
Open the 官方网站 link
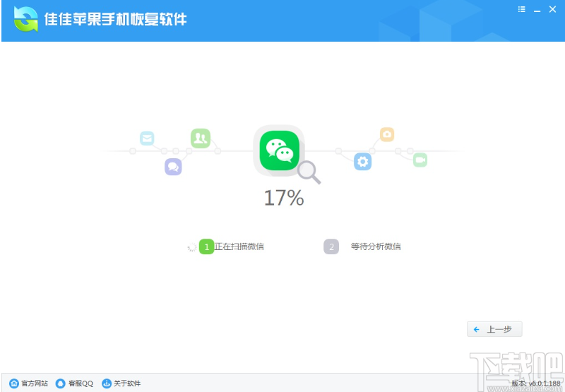[28, 384]
